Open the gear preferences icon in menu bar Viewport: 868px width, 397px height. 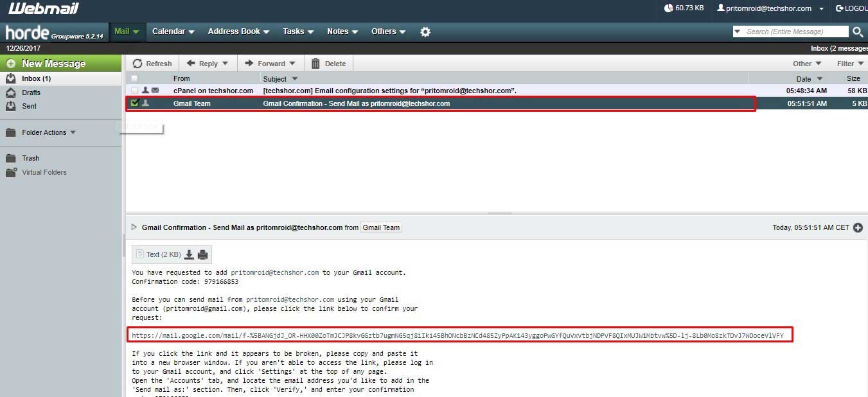tap(425, 31)
